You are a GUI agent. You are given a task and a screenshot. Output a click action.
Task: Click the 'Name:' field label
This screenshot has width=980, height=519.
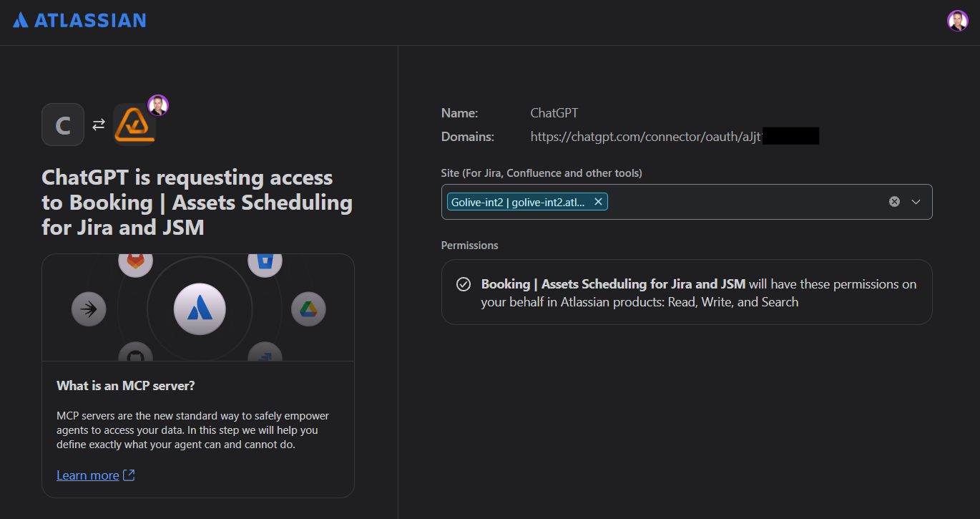click(x=460, y=113)
